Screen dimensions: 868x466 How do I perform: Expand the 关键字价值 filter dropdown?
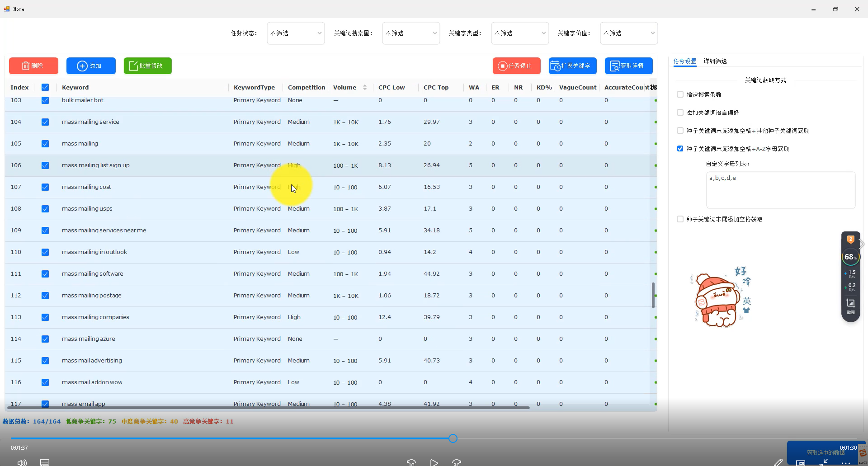pyautogui.click(x=628, y=33)
